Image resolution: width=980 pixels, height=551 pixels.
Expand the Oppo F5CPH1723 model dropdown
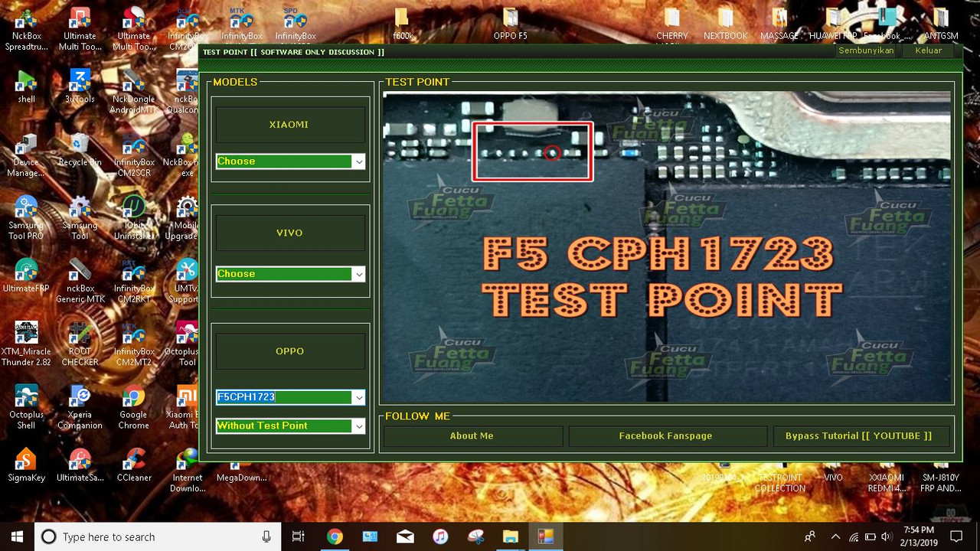289,396
